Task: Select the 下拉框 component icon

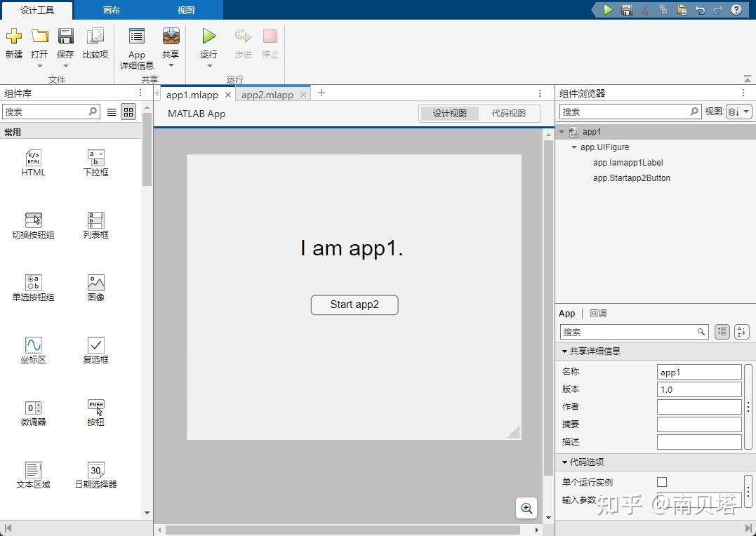Action: [x=95, y=163]
